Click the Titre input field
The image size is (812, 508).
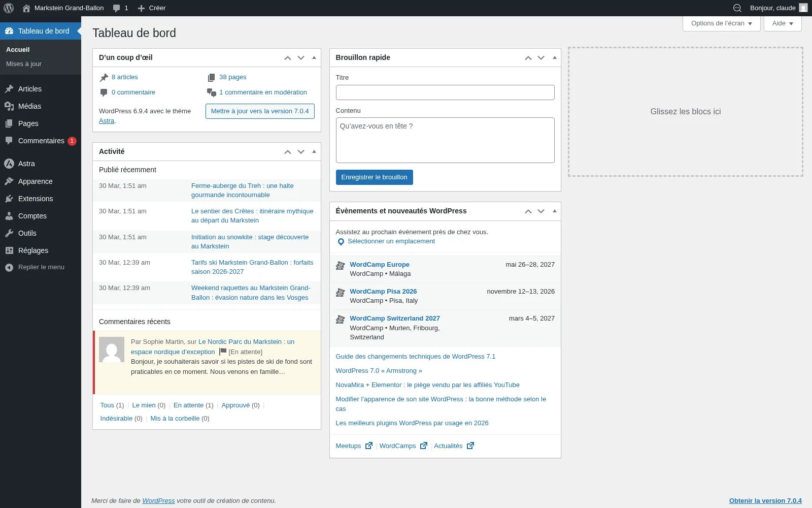(445, 92)
